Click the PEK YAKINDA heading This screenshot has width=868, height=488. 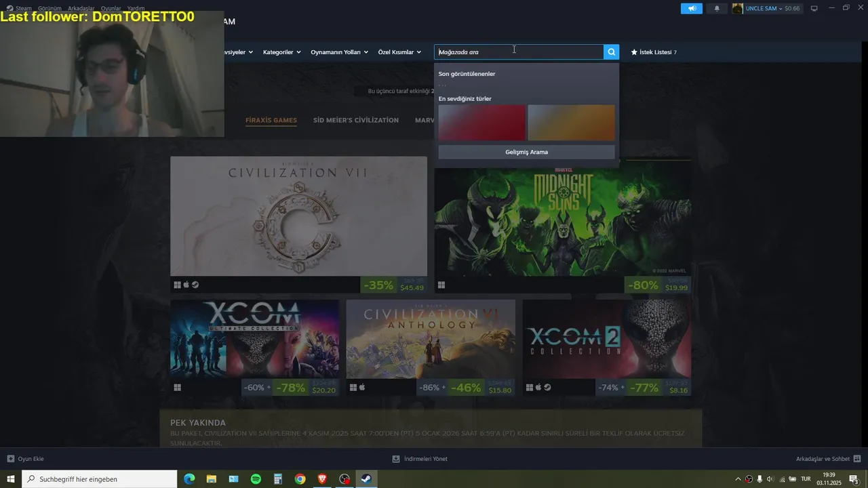pyautogui.click(x=198, y=423)
